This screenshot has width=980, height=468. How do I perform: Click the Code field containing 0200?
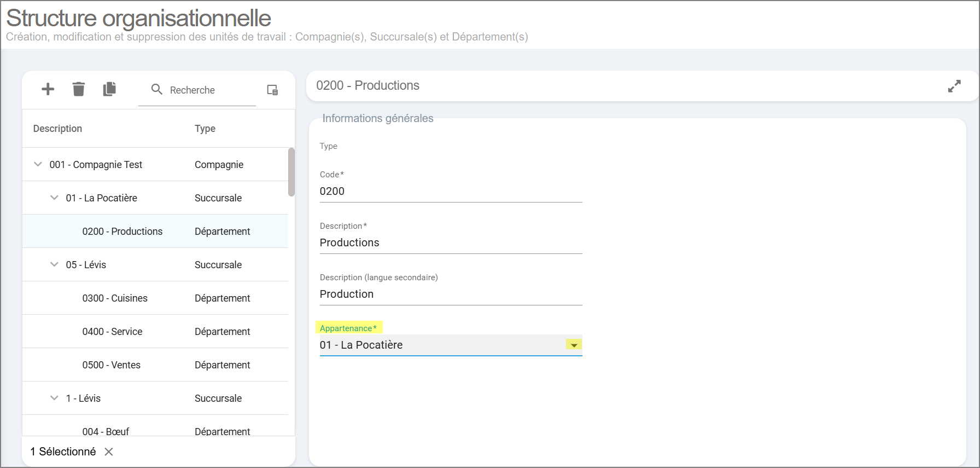(x=451, y=192)
